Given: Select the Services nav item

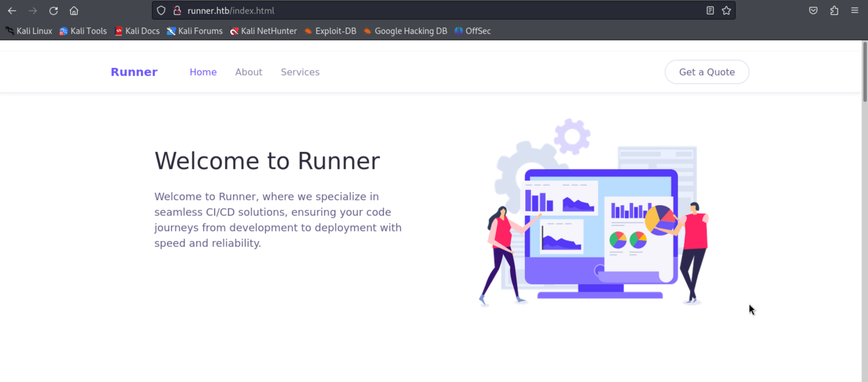Looking at the screenshot, I should (300, 72).
